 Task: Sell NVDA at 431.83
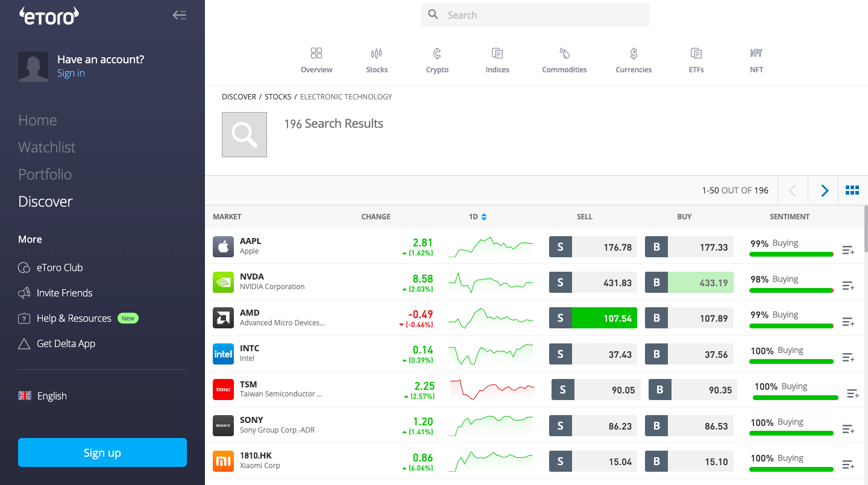click(x=593, y=283)
